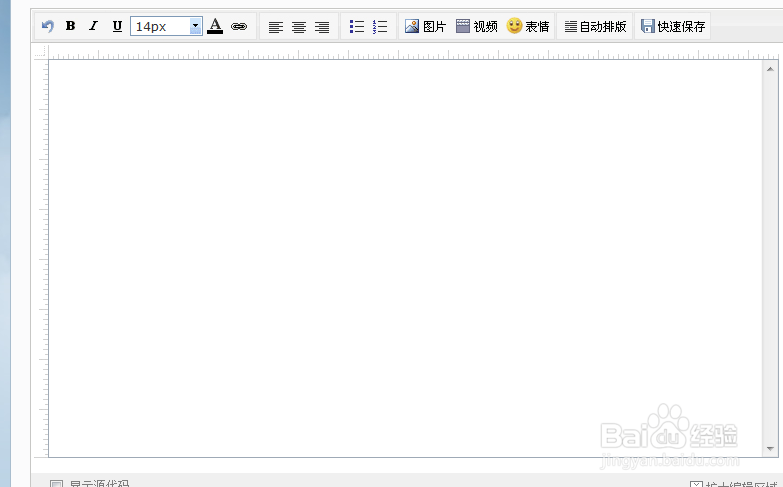Click 快速保存 quick save
This screenshot has height=487, width=783.
(x=673, y=26)
